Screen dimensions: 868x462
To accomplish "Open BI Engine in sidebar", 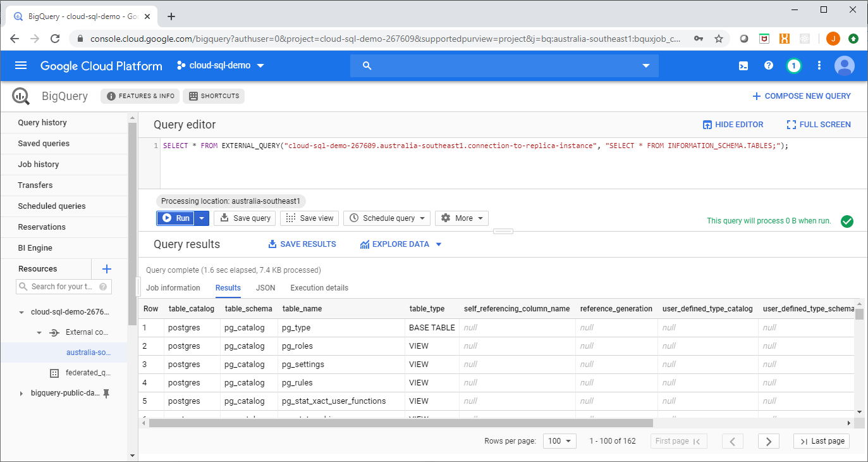I will (64, 248).
